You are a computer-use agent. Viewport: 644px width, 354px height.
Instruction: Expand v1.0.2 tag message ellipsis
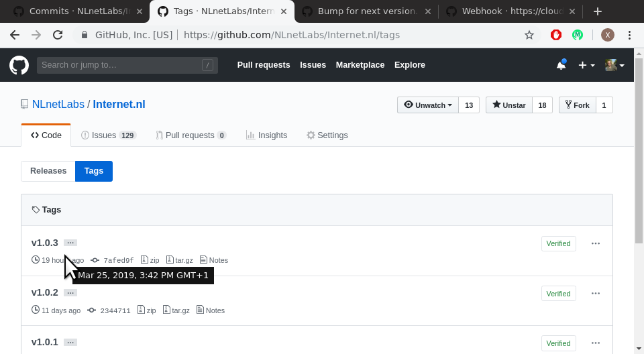tap(70, 293)
